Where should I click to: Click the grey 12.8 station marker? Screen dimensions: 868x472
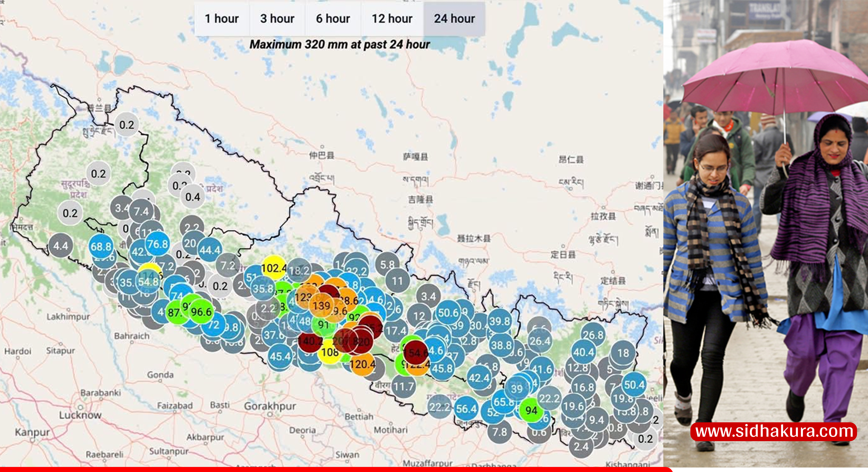tap(578, 368)
